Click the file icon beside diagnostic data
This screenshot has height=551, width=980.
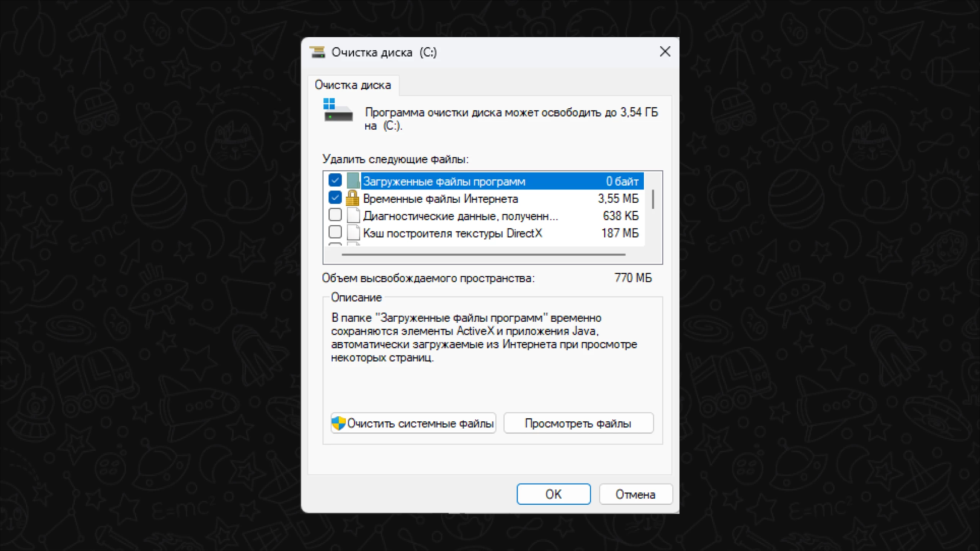pos(353,215)
